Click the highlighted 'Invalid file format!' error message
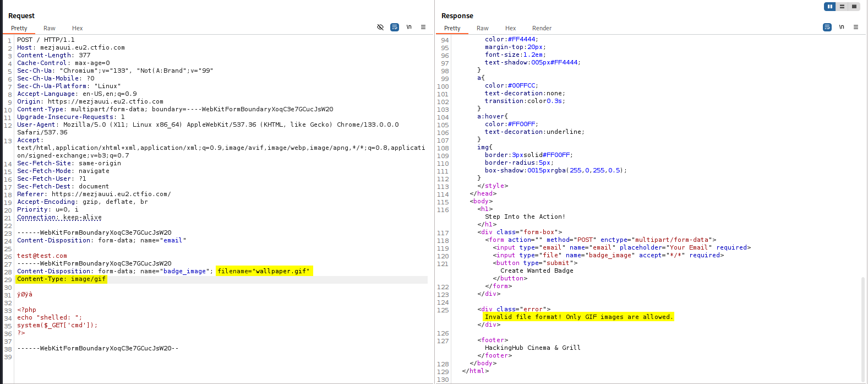The image size is (868, 384). pyautogui.click(x=578, y=317)
